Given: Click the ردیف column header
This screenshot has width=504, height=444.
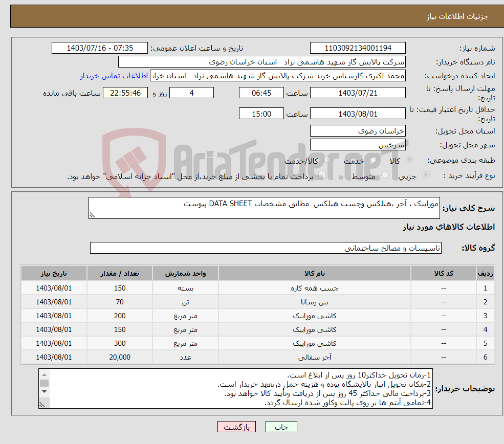Looking at the screenshot, I should (486, 273).
